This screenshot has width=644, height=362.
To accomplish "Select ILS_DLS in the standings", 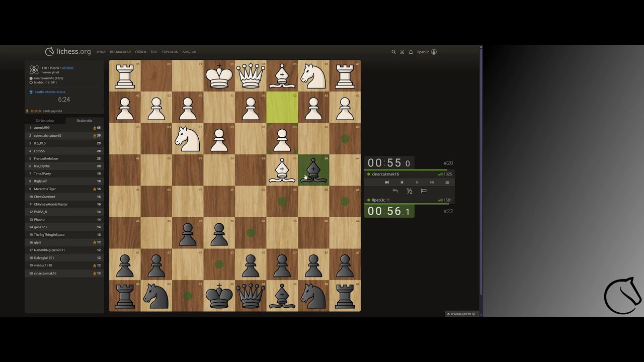I will tap(64, 143).
